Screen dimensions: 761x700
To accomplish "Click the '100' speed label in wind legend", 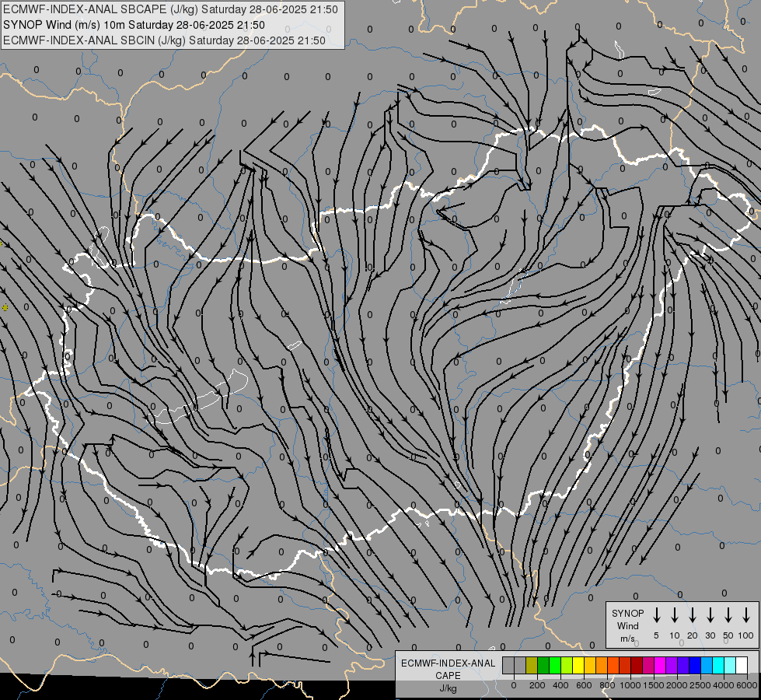I will (x=746, y=635).
